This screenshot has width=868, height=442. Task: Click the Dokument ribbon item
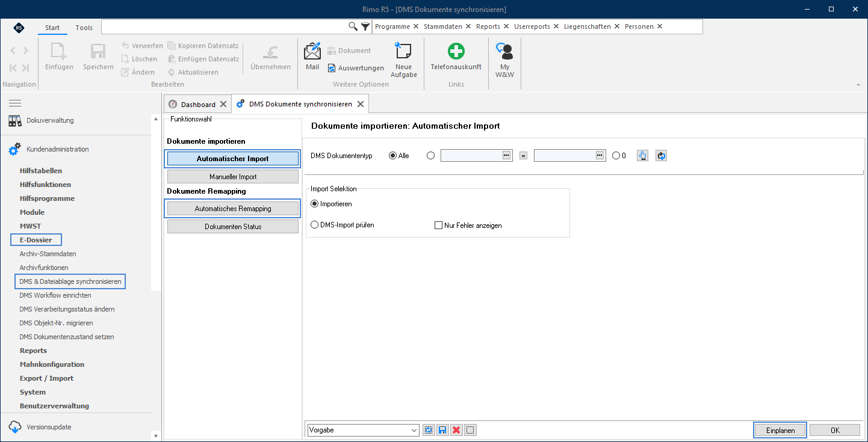(x=349, y=51)
